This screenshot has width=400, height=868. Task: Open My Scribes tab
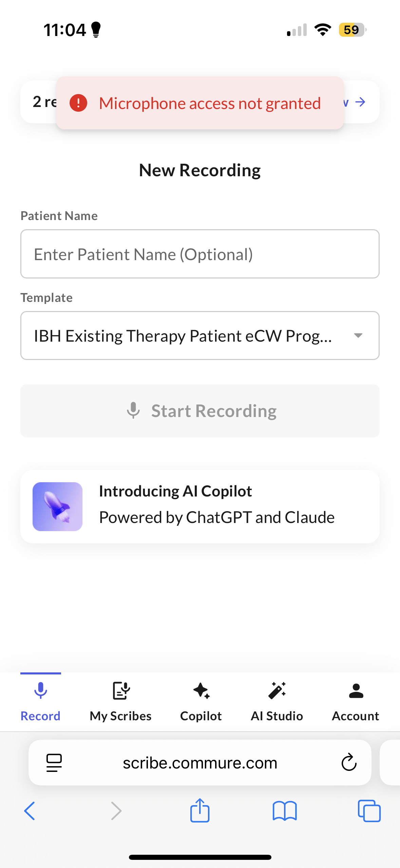pos(120,702)
